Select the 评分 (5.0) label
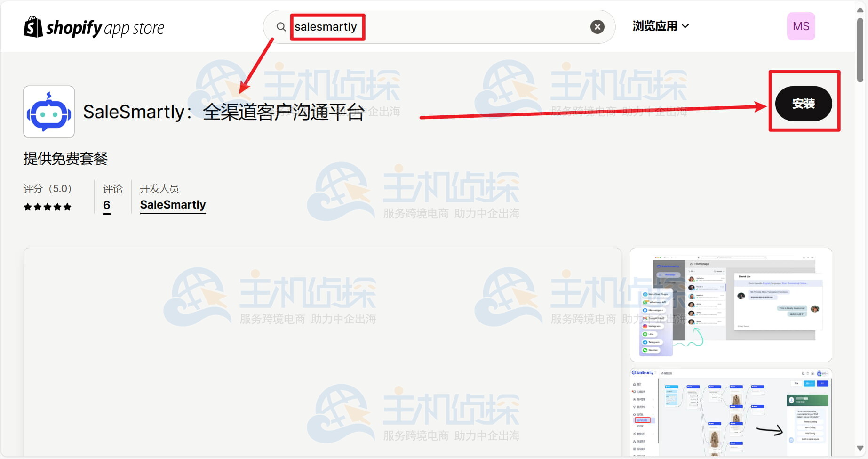 click(x=48, y=189)
